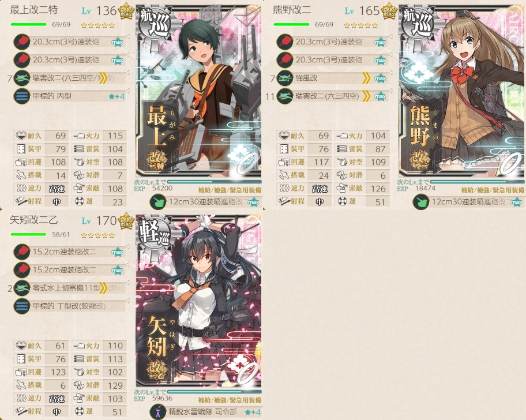Select the 最上改二特 ship name header
526x420 pixels.
click(x=34, y=10)
